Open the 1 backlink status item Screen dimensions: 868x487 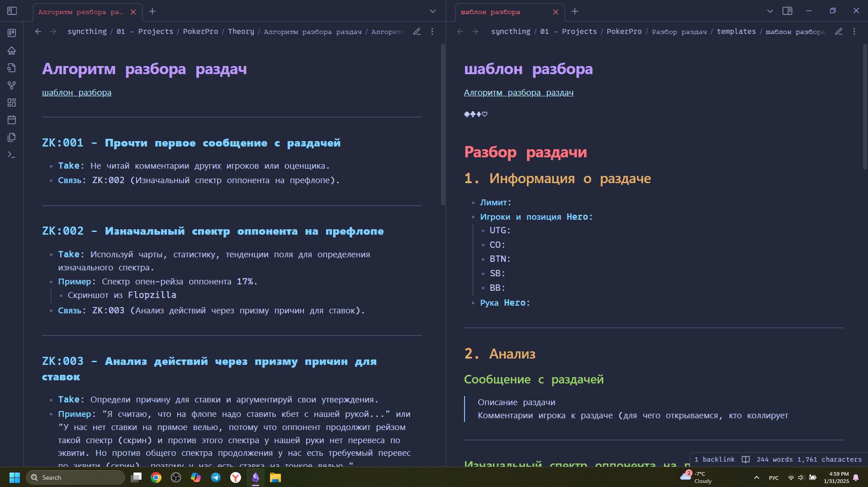coord(714,459)
